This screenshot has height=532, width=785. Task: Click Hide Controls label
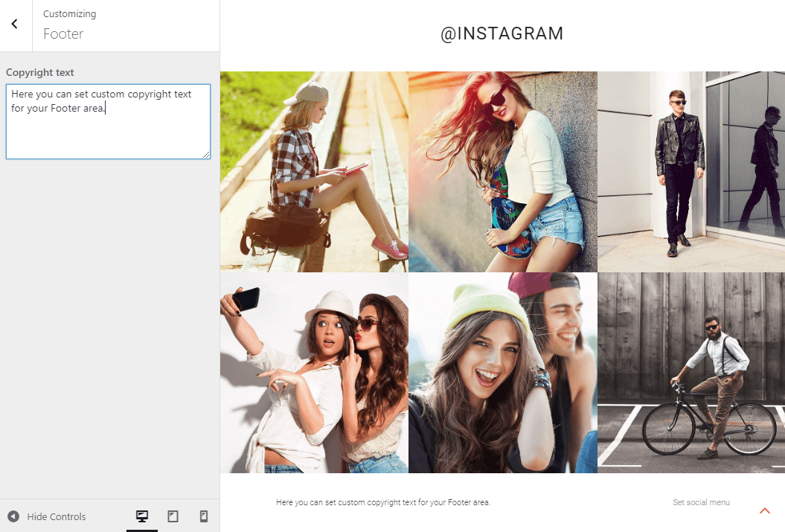[x=57, y=516]
